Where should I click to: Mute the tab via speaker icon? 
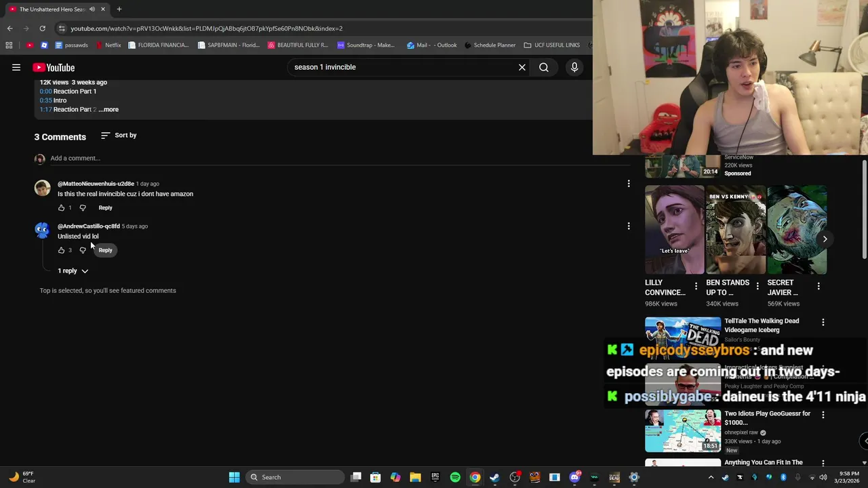[x=92, y=9]
